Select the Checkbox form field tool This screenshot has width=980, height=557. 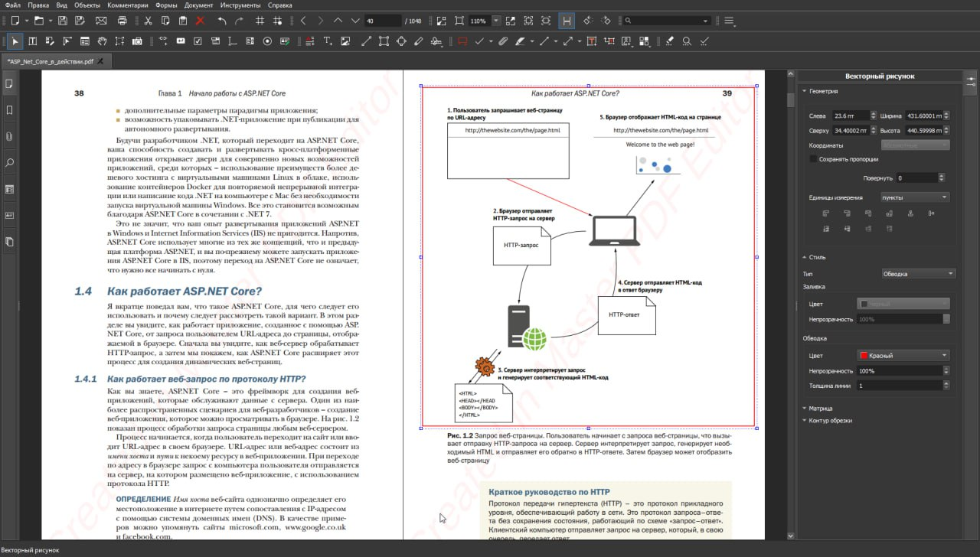coord(198,41)
